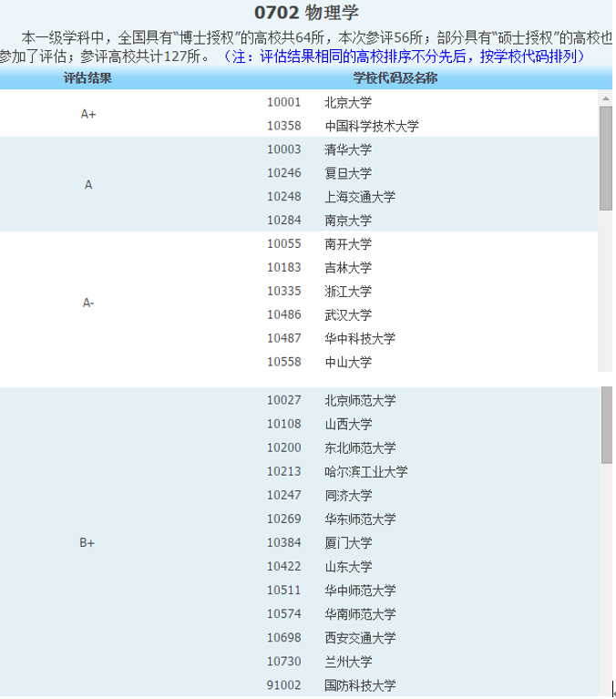
Task: Click 中山大学 row
Action: pyautogui.click(x=348, y=363)
